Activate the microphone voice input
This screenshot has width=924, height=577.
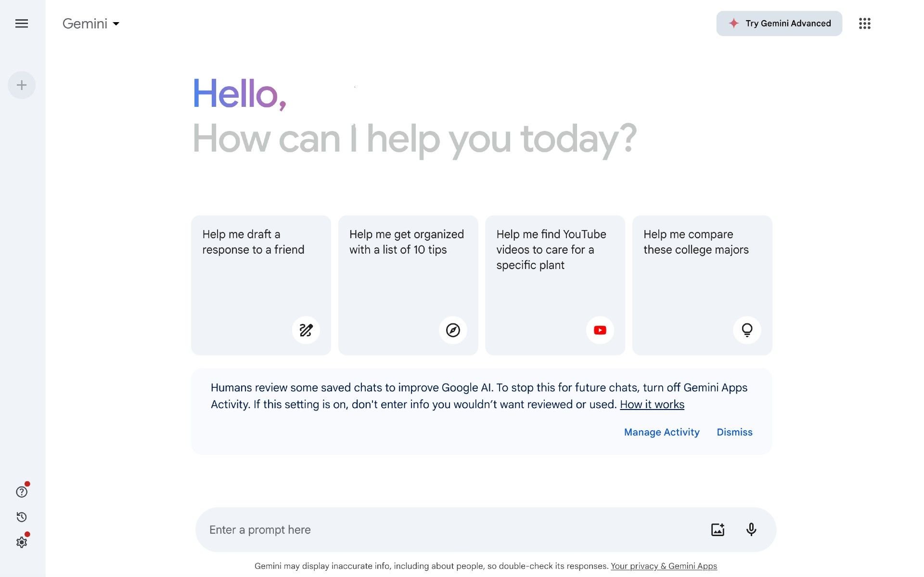[751, 530]
